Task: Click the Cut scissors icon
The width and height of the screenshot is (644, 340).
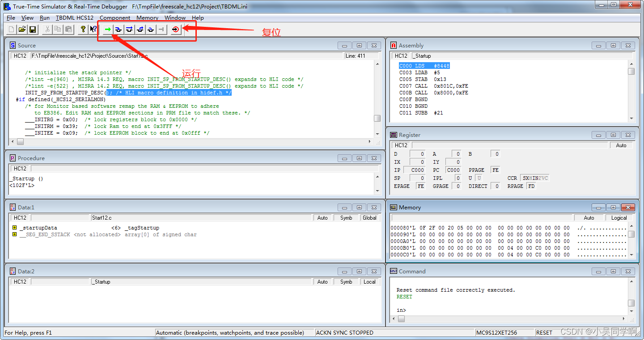Action: click(x=47, y=30)
